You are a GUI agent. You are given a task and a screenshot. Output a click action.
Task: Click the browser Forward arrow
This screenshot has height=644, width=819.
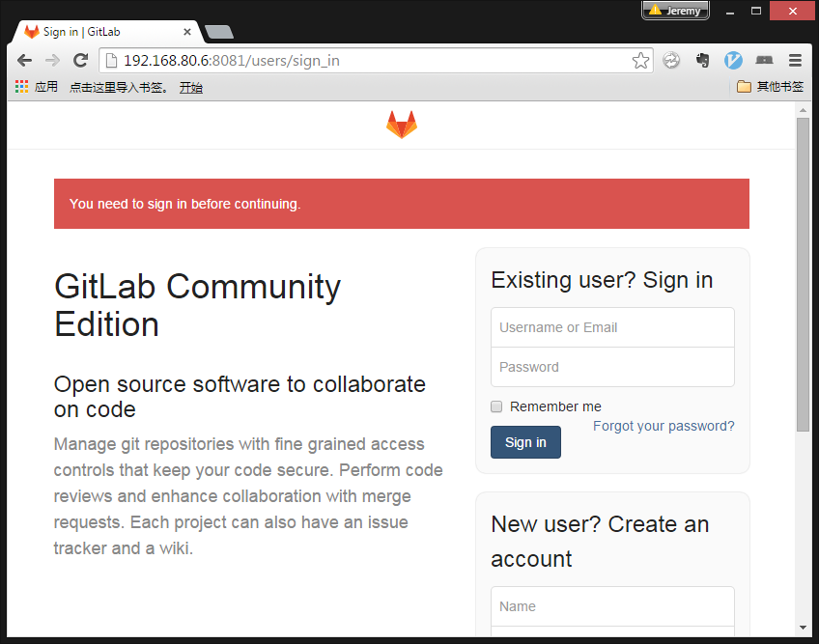pyautogui.click(x=52, y=61)
